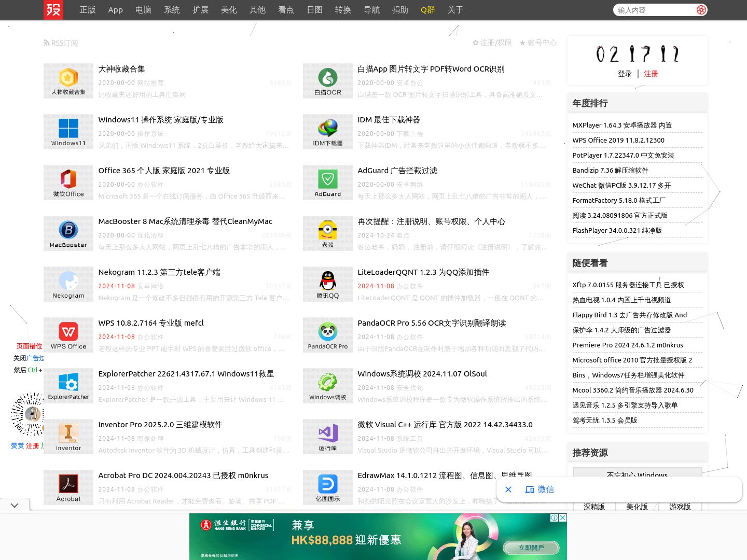This screenshot has height=560, width=747.
Task: Open PandaOCR Pro 5.56 post title
Action: (x=432, y=323)
